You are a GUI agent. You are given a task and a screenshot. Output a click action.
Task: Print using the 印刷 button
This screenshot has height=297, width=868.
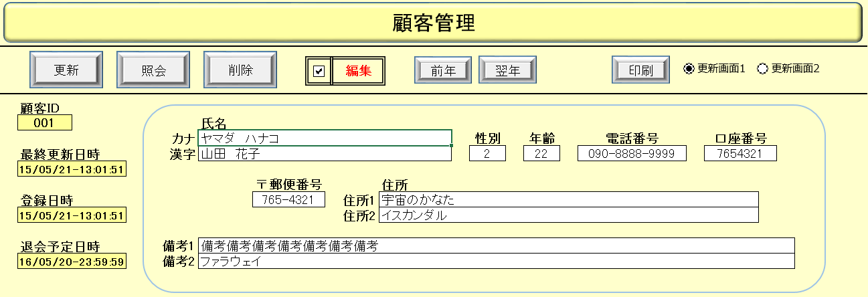point(640,70)
